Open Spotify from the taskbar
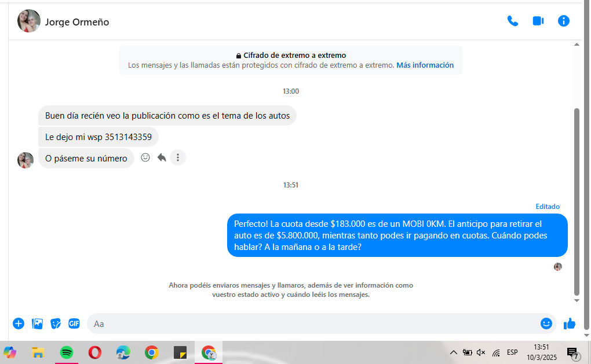The image size is (591, 364). 67,352
